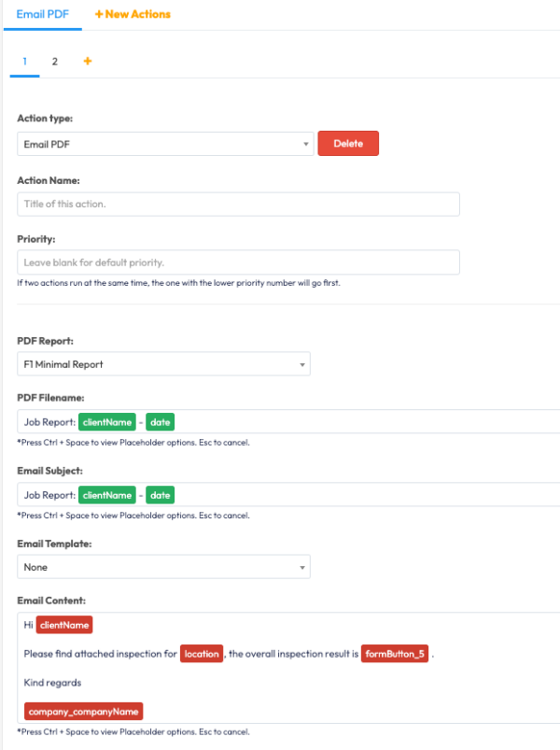Switch to the Email PDF tab

[43, 14]
